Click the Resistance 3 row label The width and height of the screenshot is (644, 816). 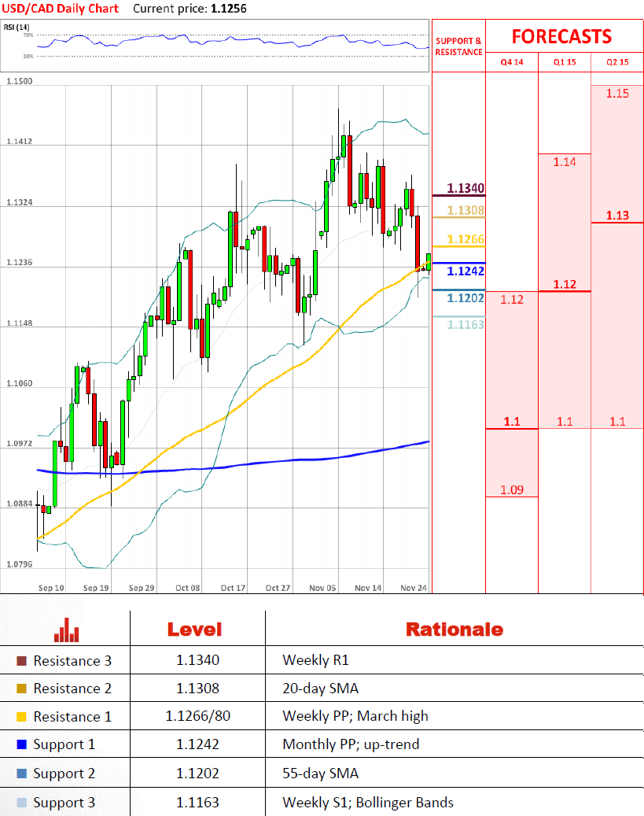72,661
